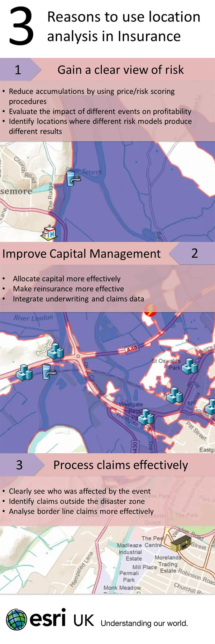215x644 pixels.
Task: Click the buildings icon beside St Oswalds Park
Action: click(x=190, y=366)
